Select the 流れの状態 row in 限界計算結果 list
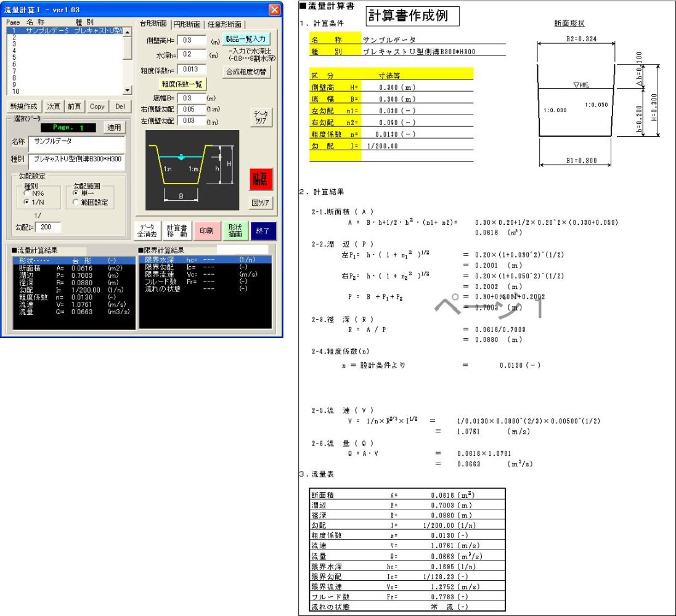Viewport: 676px width, 616px height. [x=205, y=290]
